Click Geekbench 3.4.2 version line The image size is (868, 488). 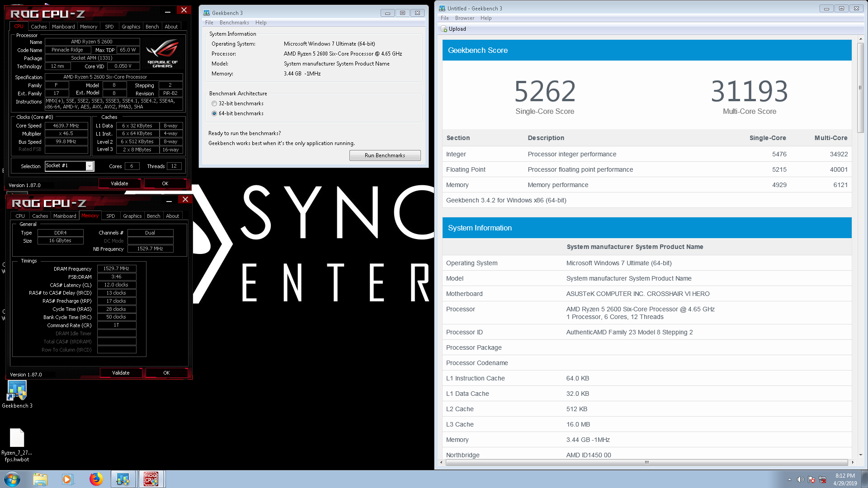coord(506,200)
